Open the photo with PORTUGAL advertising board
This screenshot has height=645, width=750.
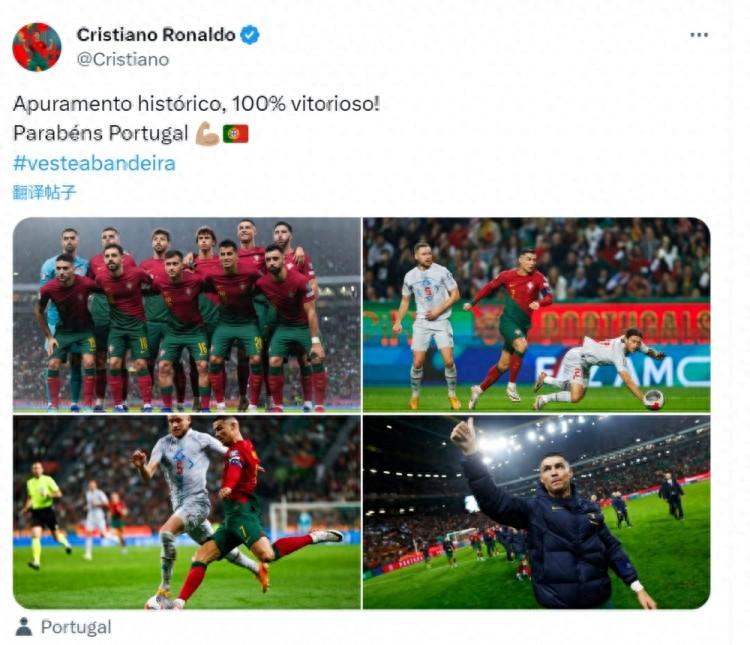pos(537,315)
